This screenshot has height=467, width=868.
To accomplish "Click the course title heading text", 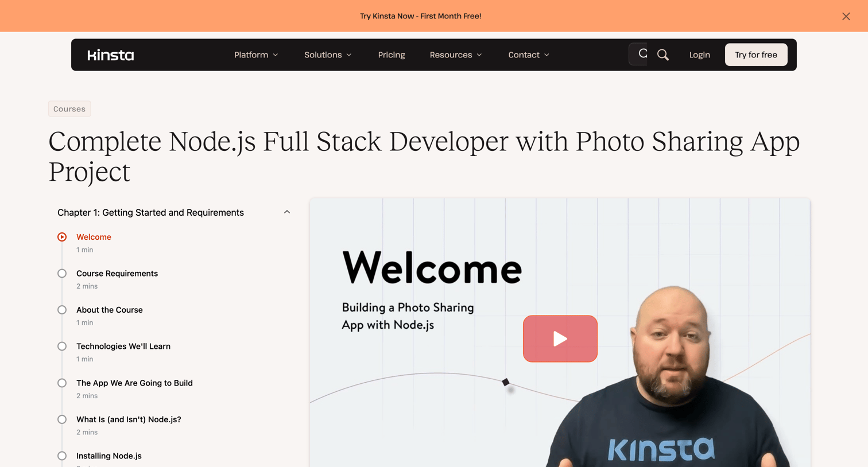I will [424, 157].
